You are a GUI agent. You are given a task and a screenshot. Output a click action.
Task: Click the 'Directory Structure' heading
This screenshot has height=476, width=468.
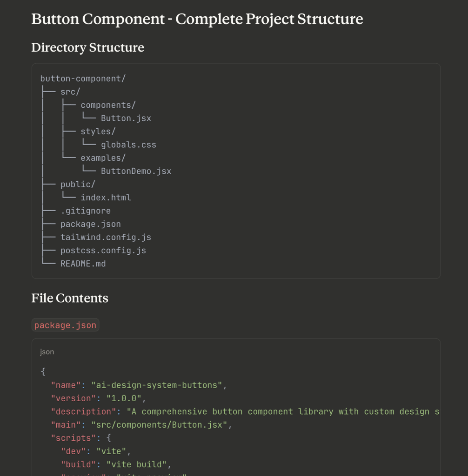[87, 47]
